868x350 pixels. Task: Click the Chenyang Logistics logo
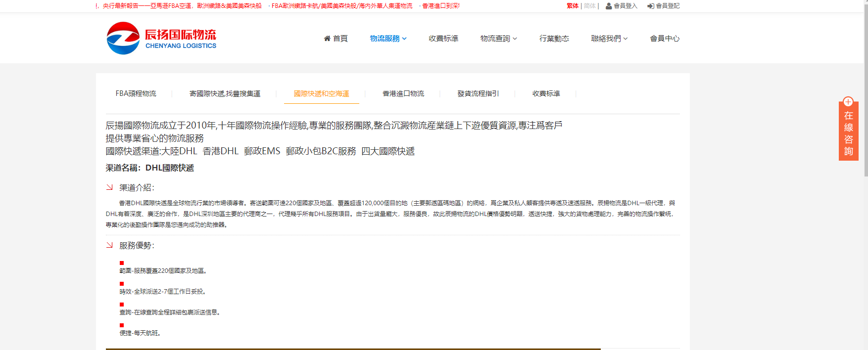point(161,38)
